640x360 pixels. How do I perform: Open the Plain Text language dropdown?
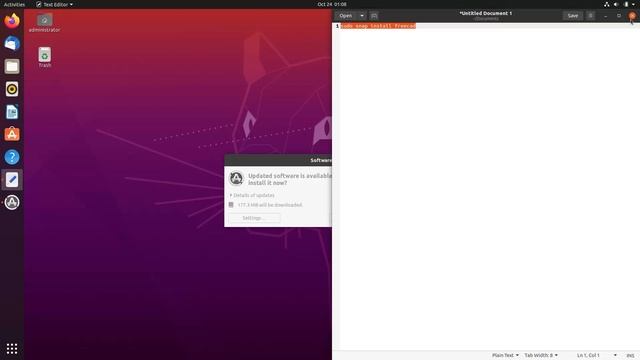pyautogui.click(x=505, y=355)
